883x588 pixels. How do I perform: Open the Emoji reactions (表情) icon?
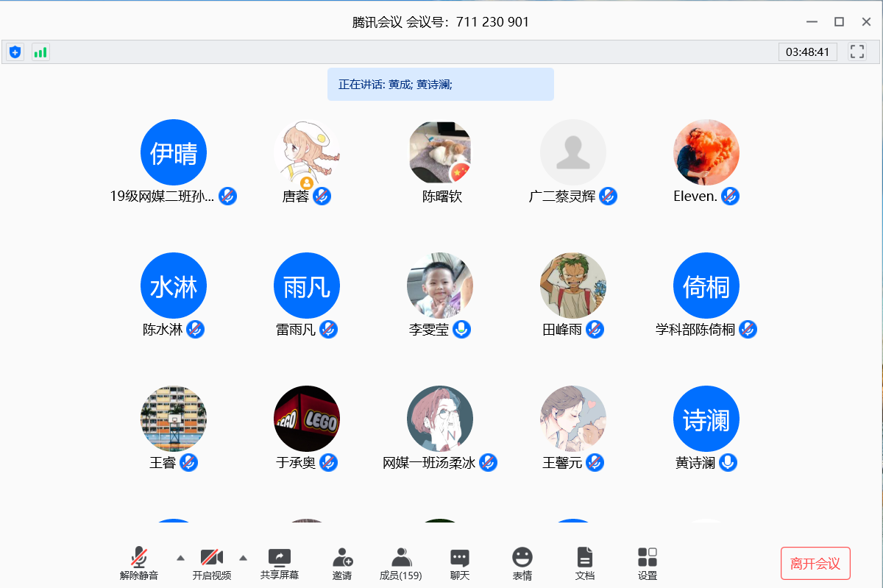pos(522,564)
